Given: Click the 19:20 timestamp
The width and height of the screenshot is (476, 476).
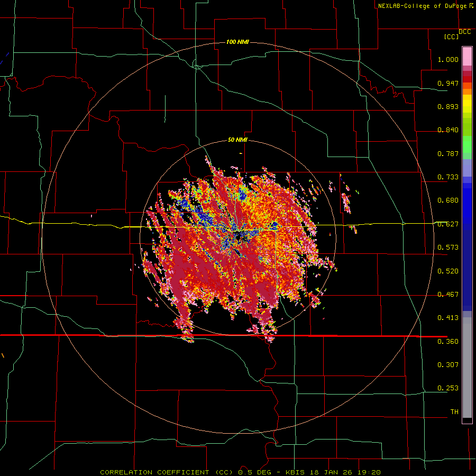Looking at the screenshot, I should [370, 472].
